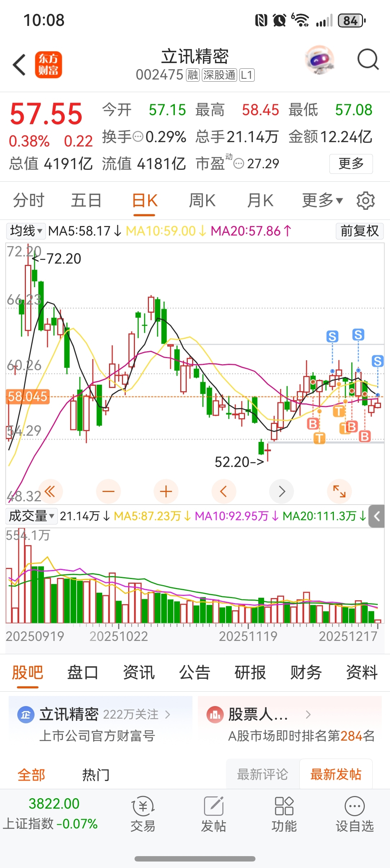Tap the search magnifier icon
The image size is (390, 868).
point(368,59)
